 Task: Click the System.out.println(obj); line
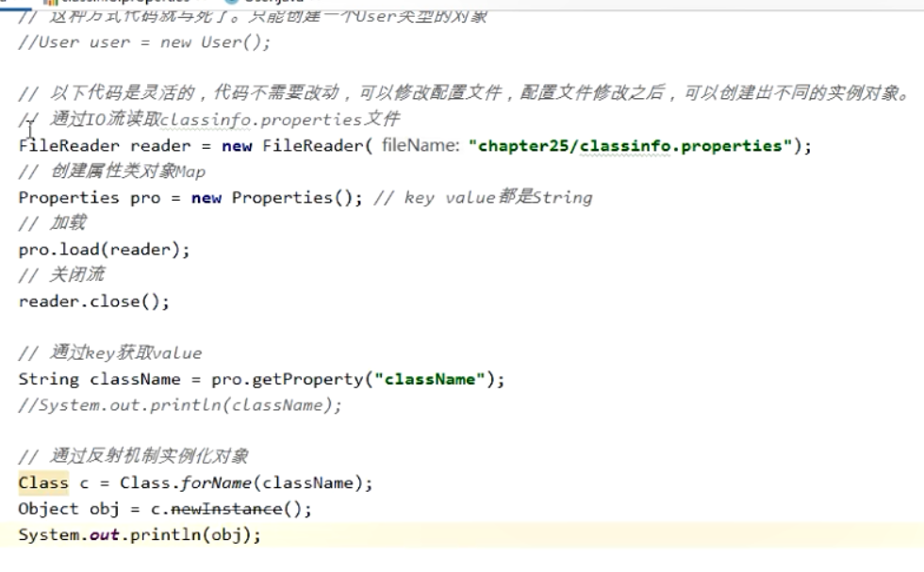[140, 535]
